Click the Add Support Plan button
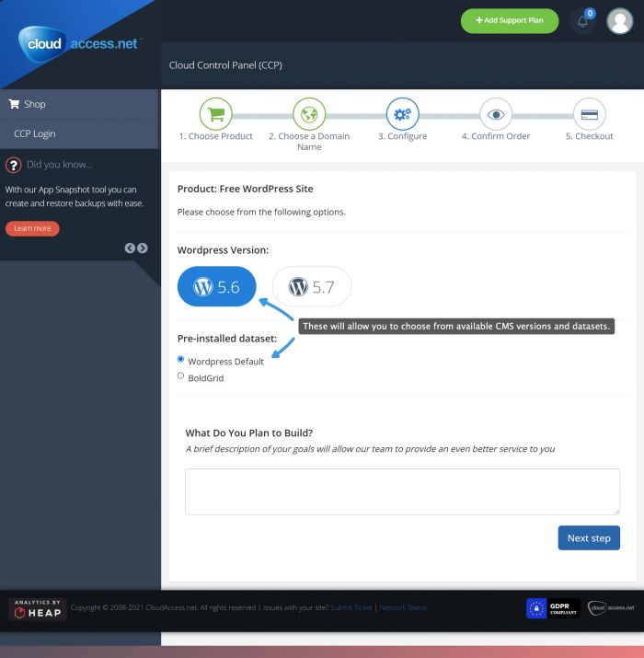 (x=510, y=20)
